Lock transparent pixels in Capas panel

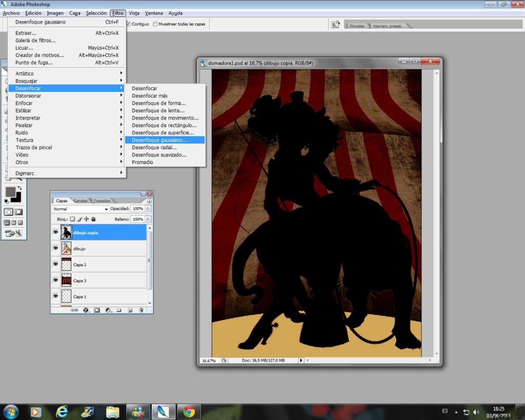tap(72, 219)
